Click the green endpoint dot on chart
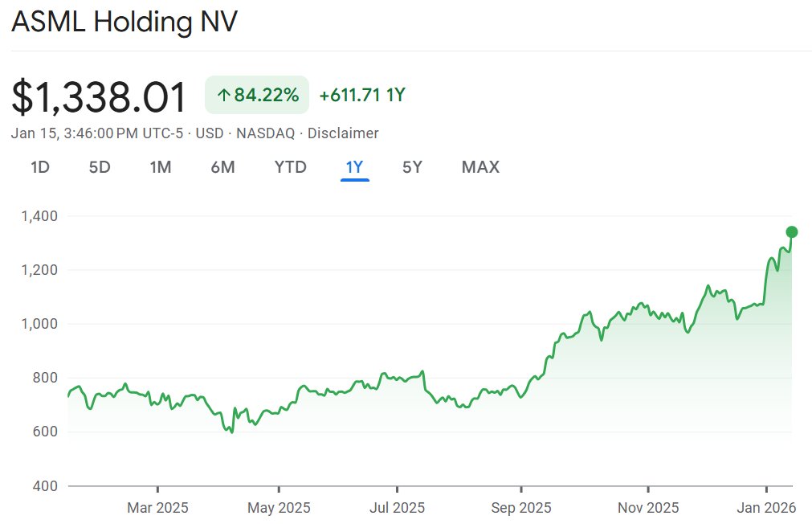 [792, 231]
